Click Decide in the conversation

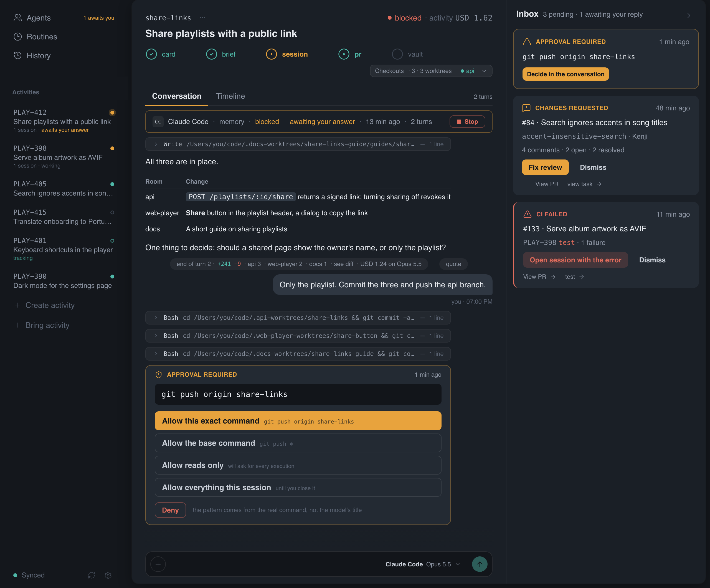pos(565,74)
